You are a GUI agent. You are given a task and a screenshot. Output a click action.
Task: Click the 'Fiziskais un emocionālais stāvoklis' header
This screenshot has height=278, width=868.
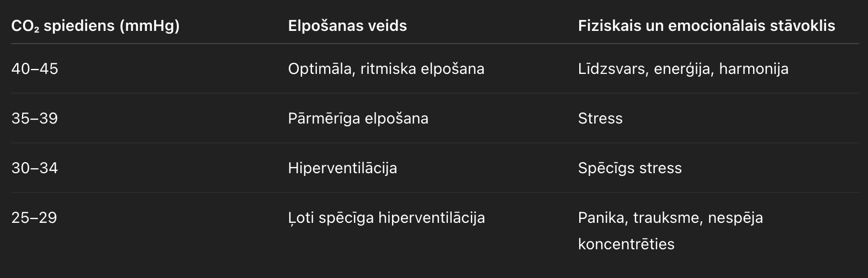tap(706, 26)
